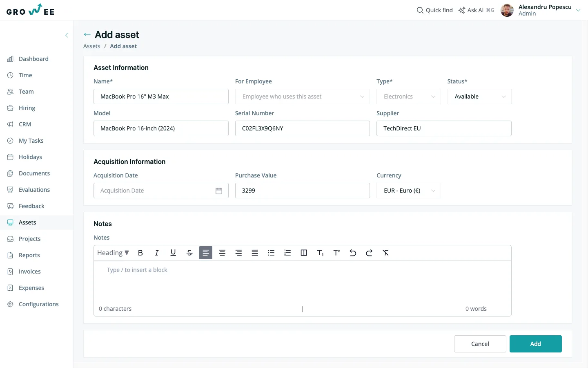This screenshot has height=368, width=588.
Task: Apply subscript formatting
Action: click(x=320, y=253)
